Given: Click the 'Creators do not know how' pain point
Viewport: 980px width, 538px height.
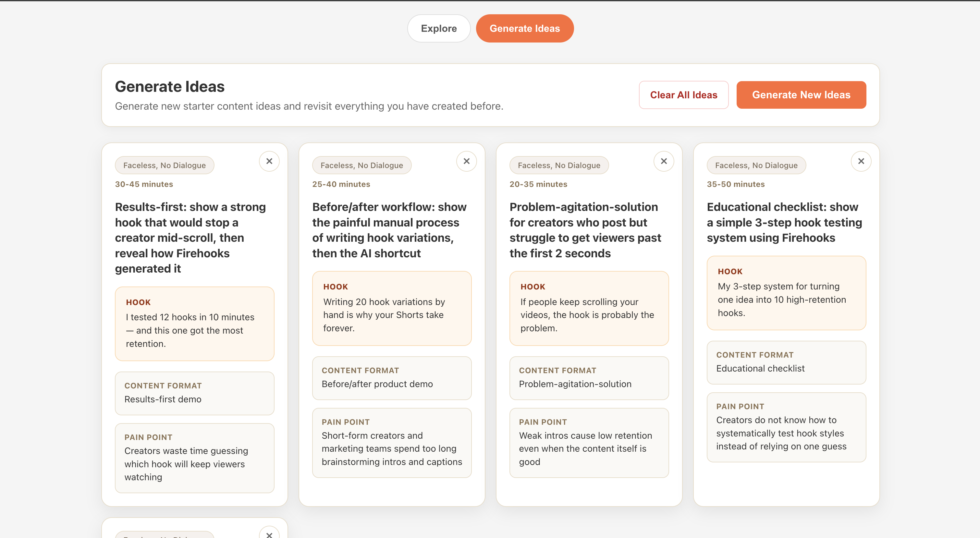Looking at the screenshot, I should [786, 427].
